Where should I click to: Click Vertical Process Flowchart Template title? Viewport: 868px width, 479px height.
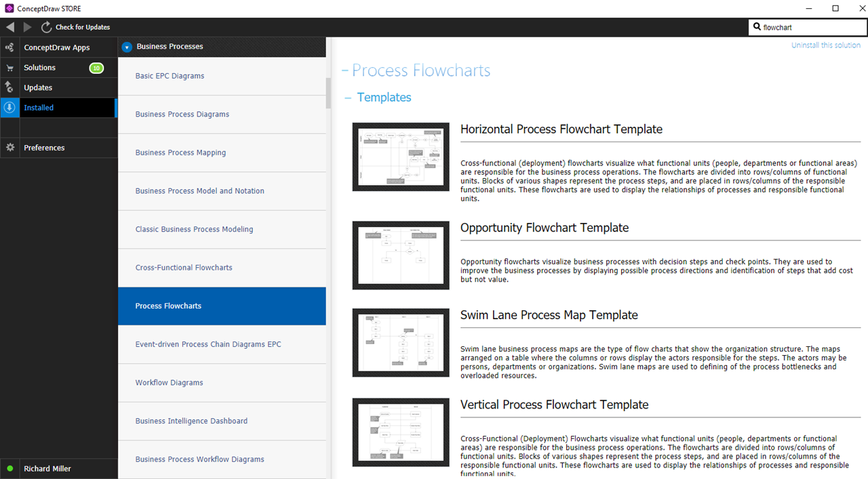tap(555, 404)
